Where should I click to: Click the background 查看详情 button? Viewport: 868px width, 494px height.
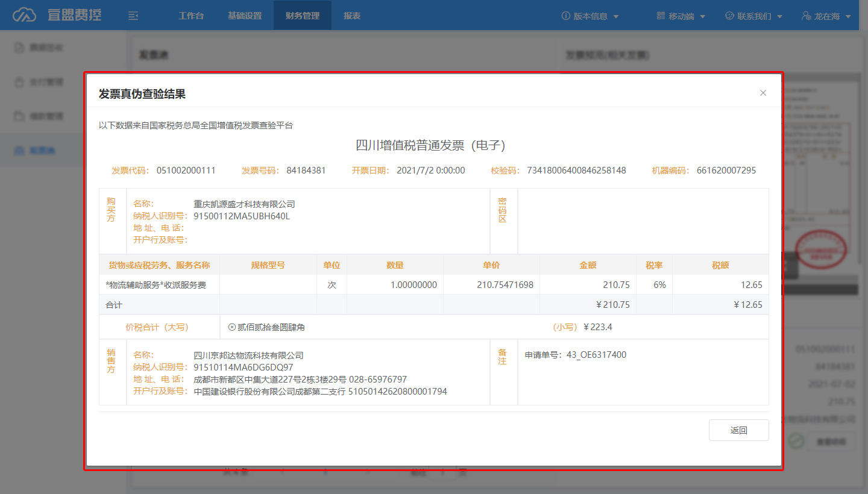(831, 442)
